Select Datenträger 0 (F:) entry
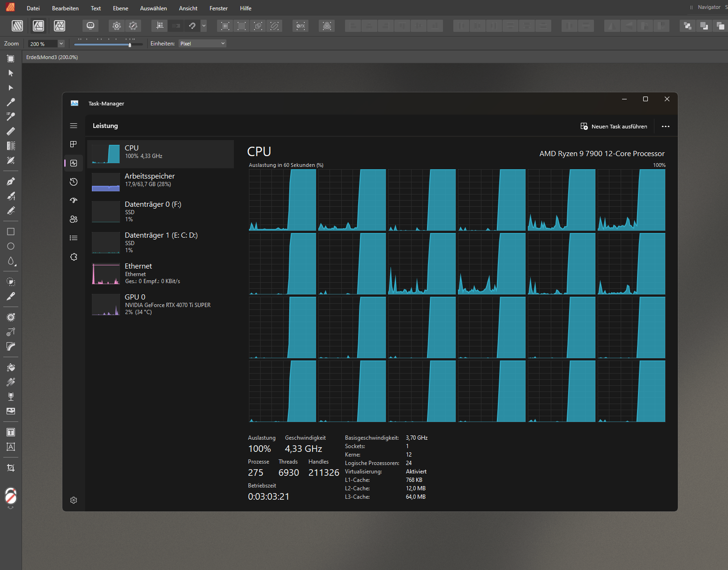This screenshot has width=728, height=570. tap(160, 212)
